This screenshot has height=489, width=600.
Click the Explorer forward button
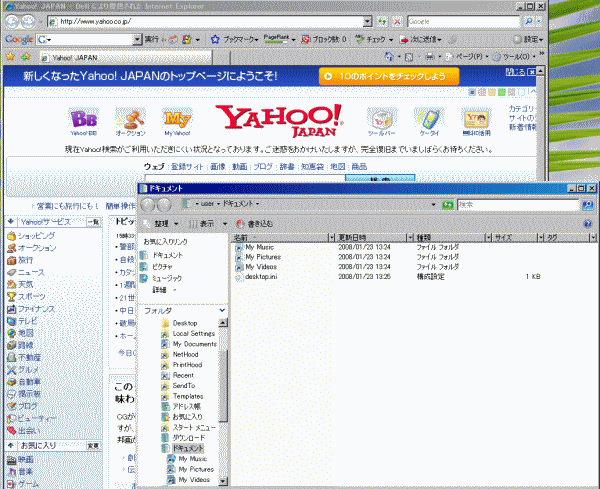(x=164, y=205)
